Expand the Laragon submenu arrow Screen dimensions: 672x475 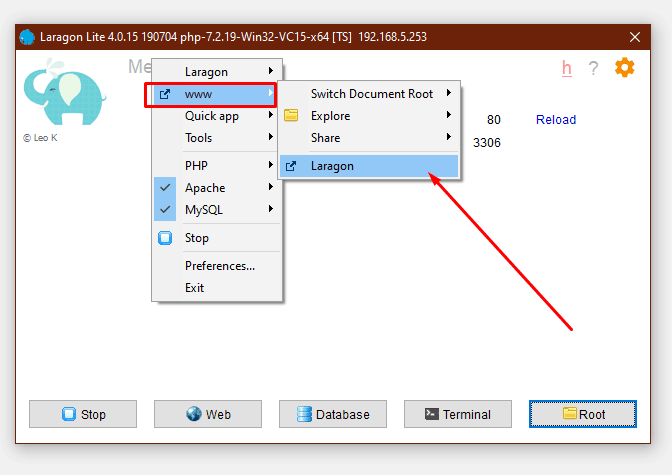click(x=271, y=70)
